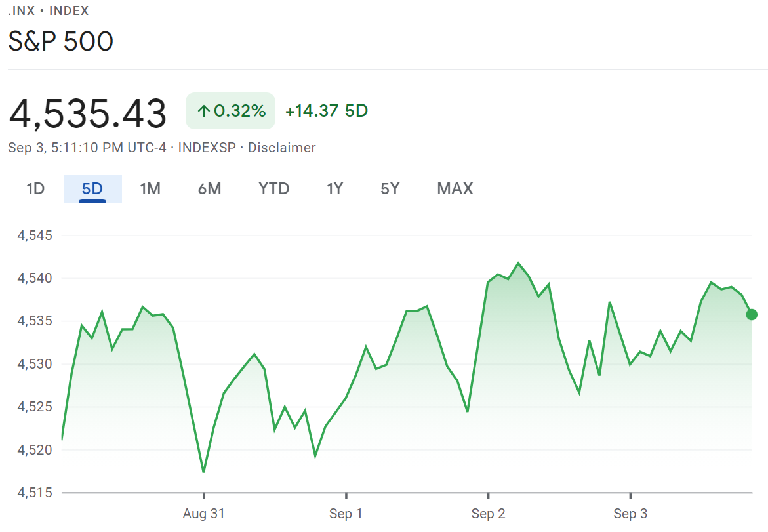This screenshot has width=768, height=532.
Task: Click the .INX • INDEX label
Action: tap(49, 10)
